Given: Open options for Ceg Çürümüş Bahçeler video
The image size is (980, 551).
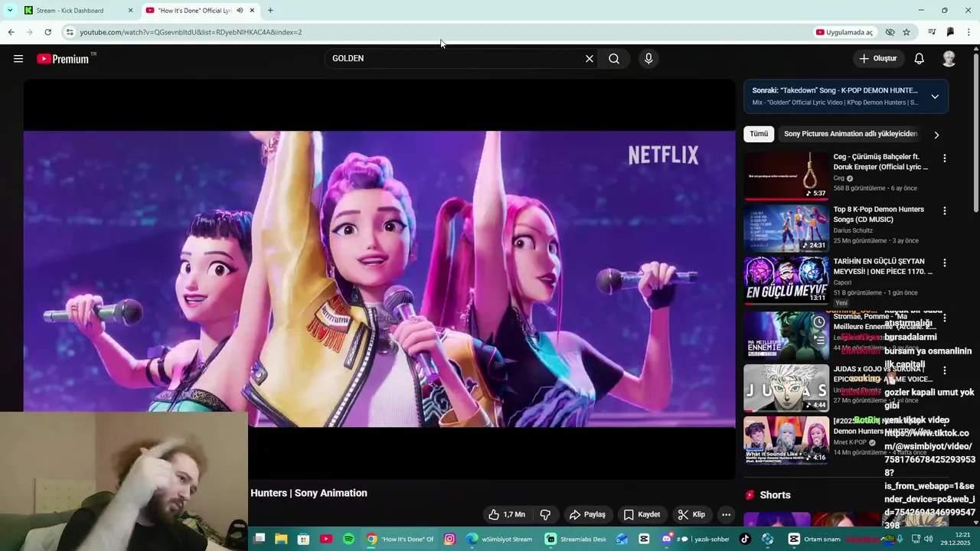Looking at the screenshot, I should 945,158.
